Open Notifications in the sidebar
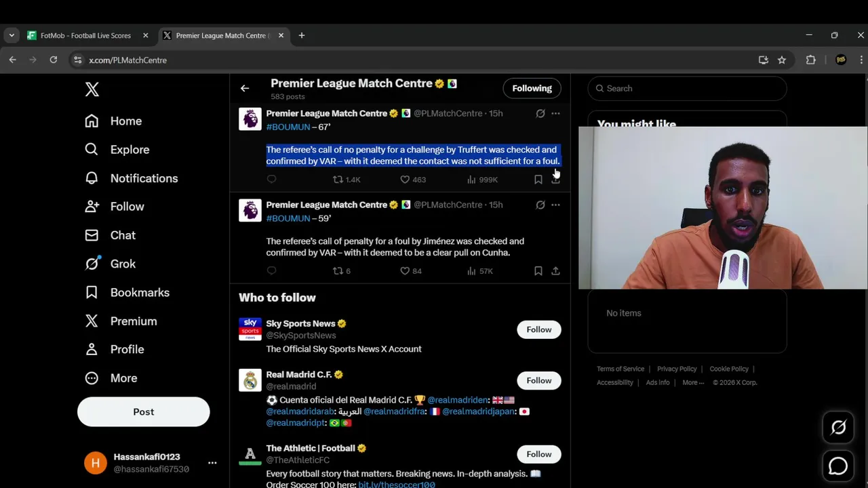Image resolution: width=868 pixels, height=488 pixels. [131, 178]
